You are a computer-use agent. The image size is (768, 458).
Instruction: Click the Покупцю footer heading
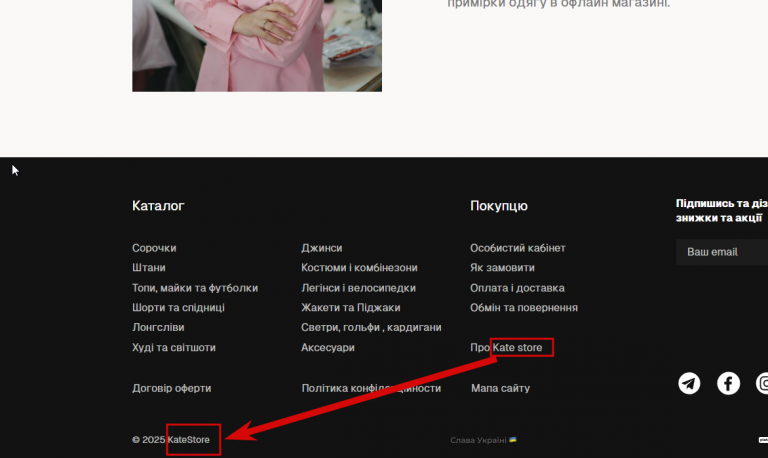pyautogui.click(x=499, y=206)
